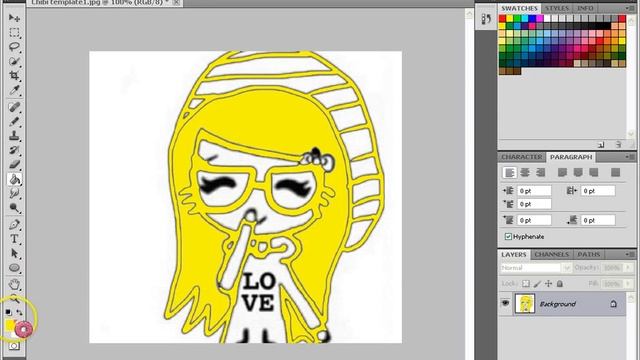Toggle Quick Mask mode

coord(14,346)
